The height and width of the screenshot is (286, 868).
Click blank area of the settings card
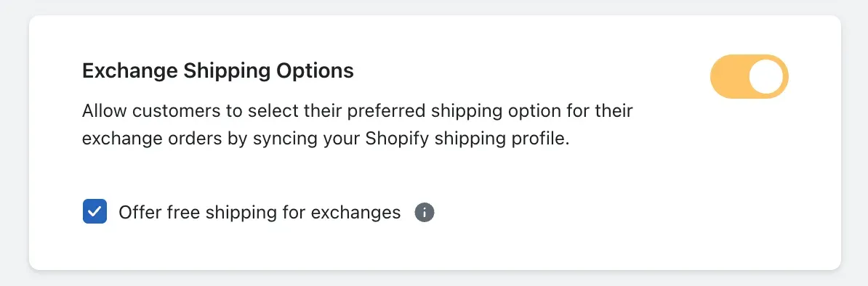coord(609,221)
